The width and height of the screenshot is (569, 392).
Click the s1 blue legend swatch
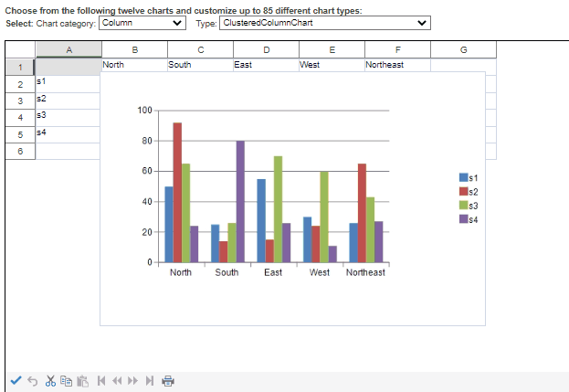(463, 177)
